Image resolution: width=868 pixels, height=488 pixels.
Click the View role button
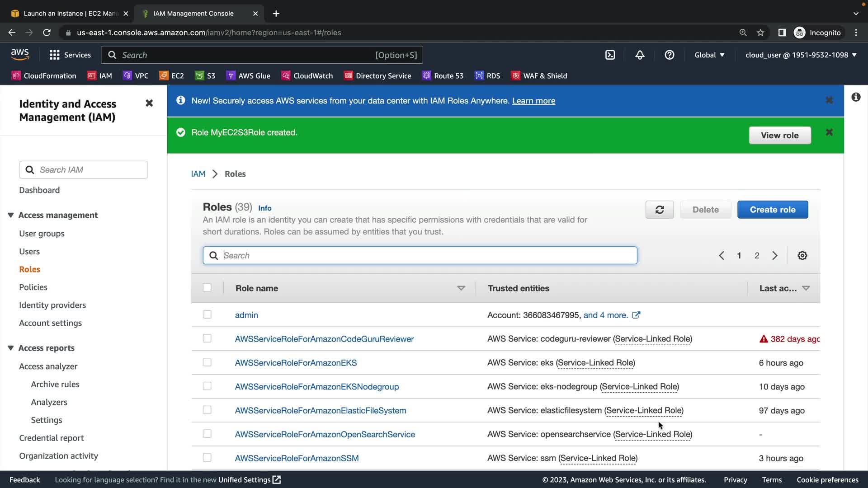click(779, 136)
